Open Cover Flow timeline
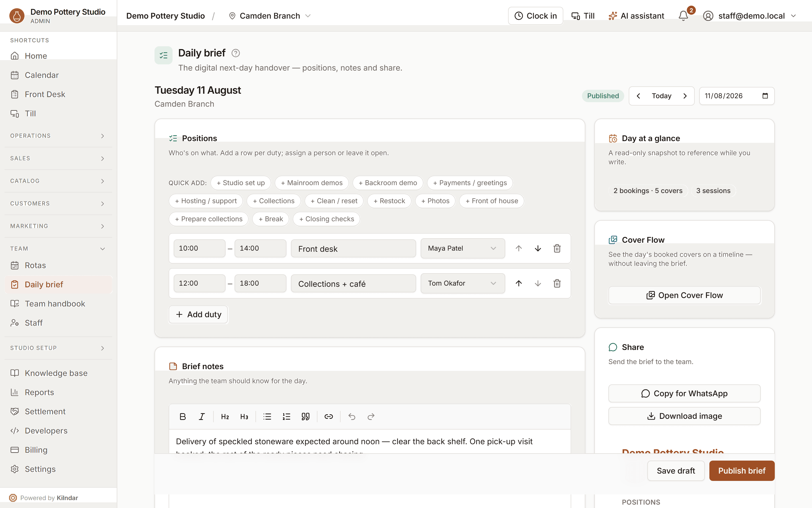Screen dimensions: 812x508 684,295
